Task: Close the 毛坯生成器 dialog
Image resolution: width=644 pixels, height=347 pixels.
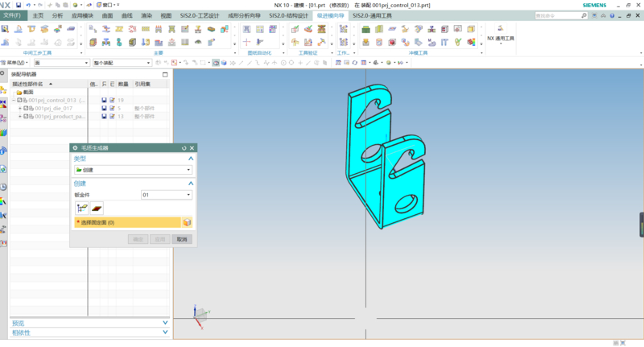Action: [192, 148]
